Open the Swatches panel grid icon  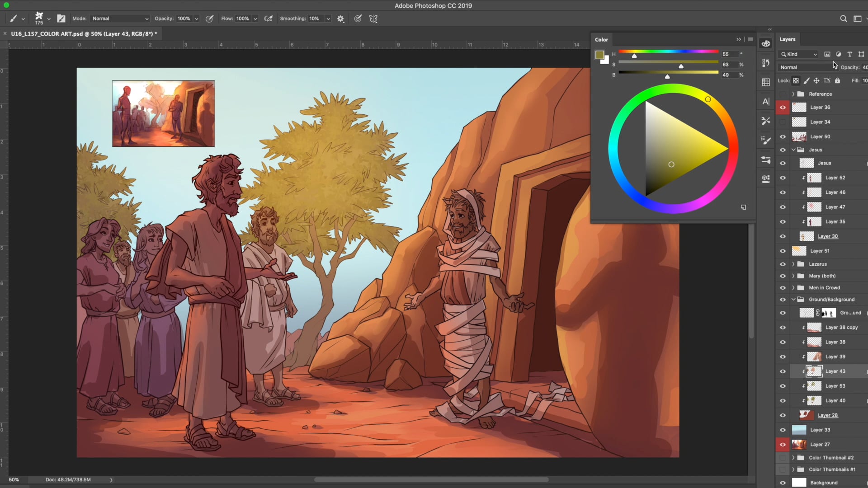[765, 82]
